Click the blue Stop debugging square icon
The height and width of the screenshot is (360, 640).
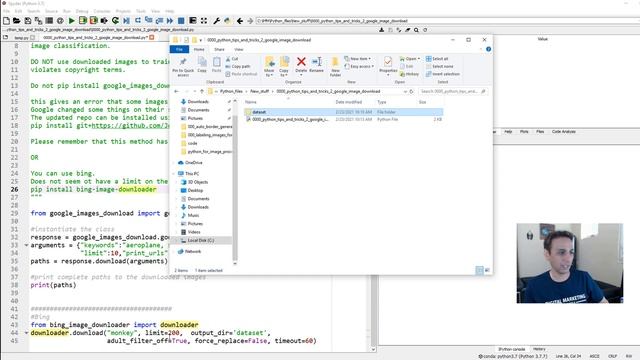click(181, 20)
